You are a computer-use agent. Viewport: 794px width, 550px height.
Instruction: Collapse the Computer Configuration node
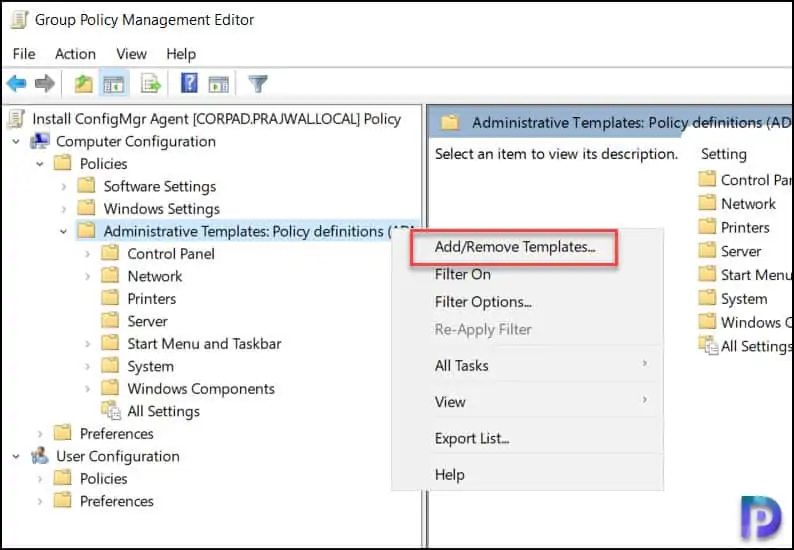pos(16,141)
